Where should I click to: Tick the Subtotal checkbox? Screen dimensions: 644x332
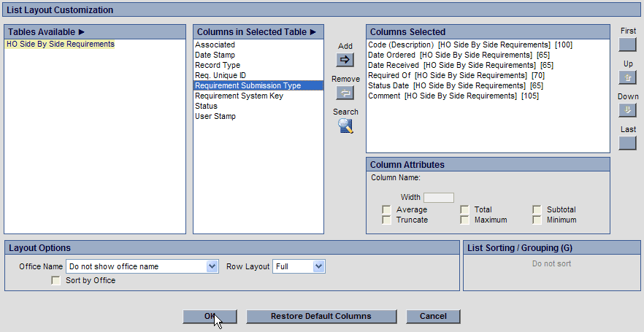tap(537, 210)
